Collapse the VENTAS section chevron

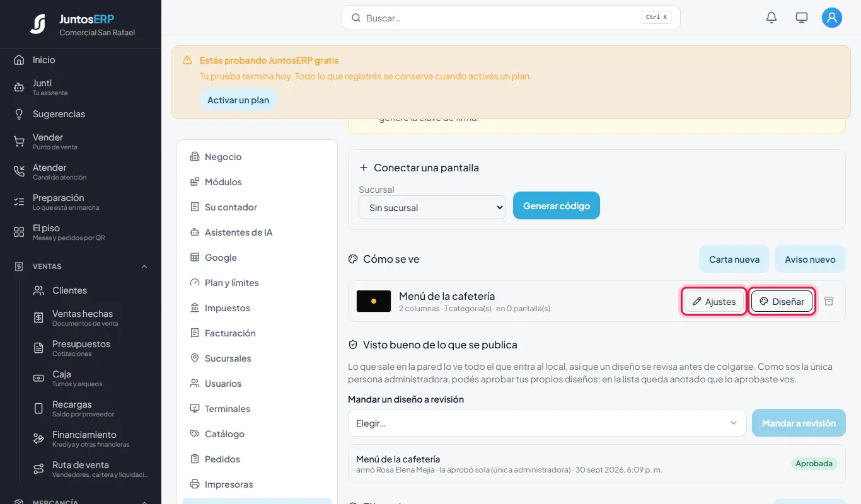coord(144,266)
